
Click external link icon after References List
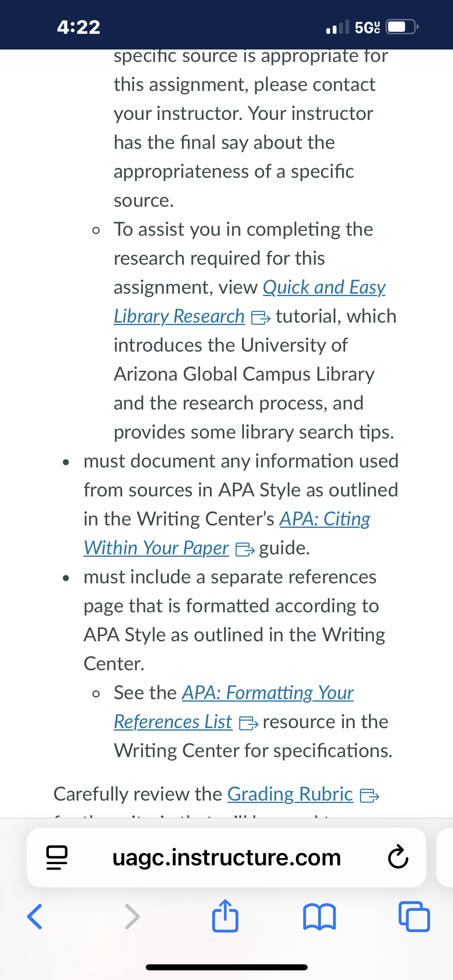click(248, 723)
